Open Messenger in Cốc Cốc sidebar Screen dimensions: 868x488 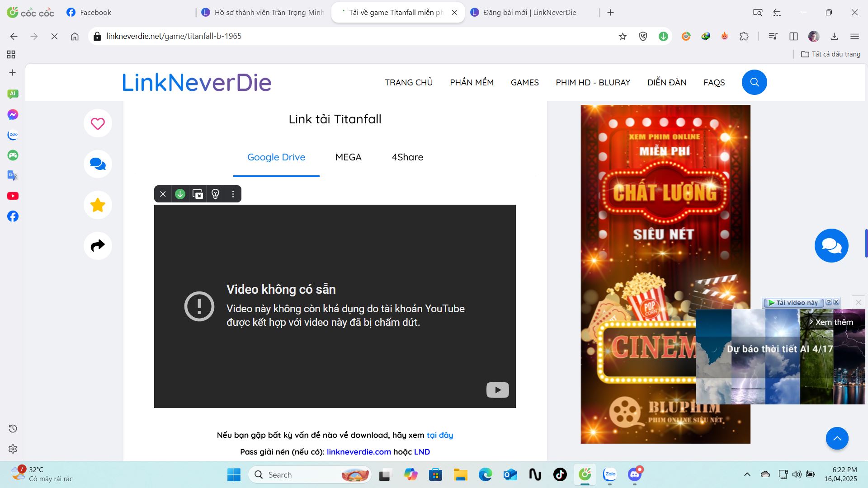[13, 115]
